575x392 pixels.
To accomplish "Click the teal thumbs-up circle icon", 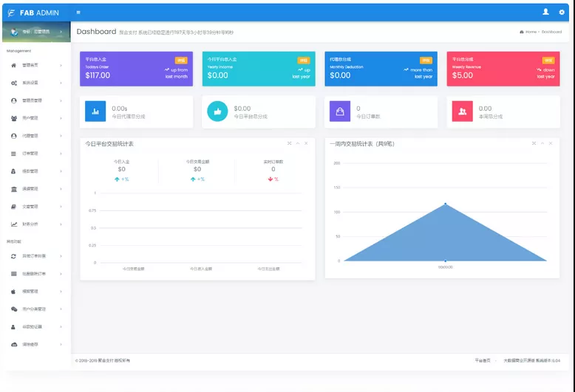I will pos(217,111).
